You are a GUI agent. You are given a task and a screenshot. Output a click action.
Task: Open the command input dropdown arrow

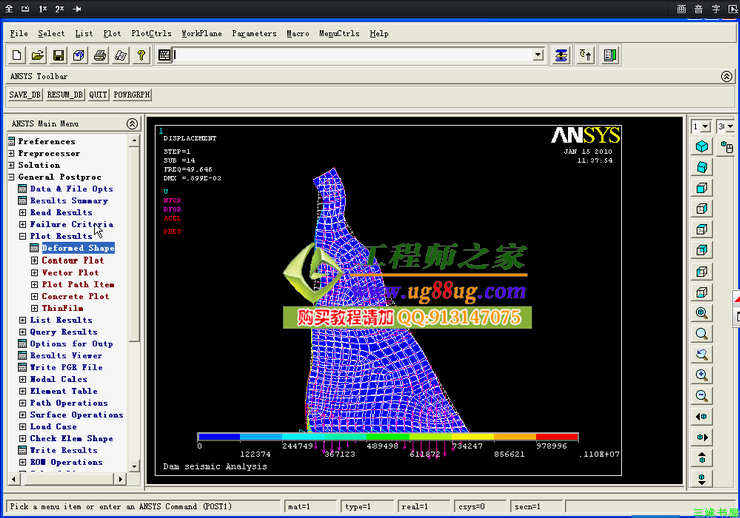538,55
